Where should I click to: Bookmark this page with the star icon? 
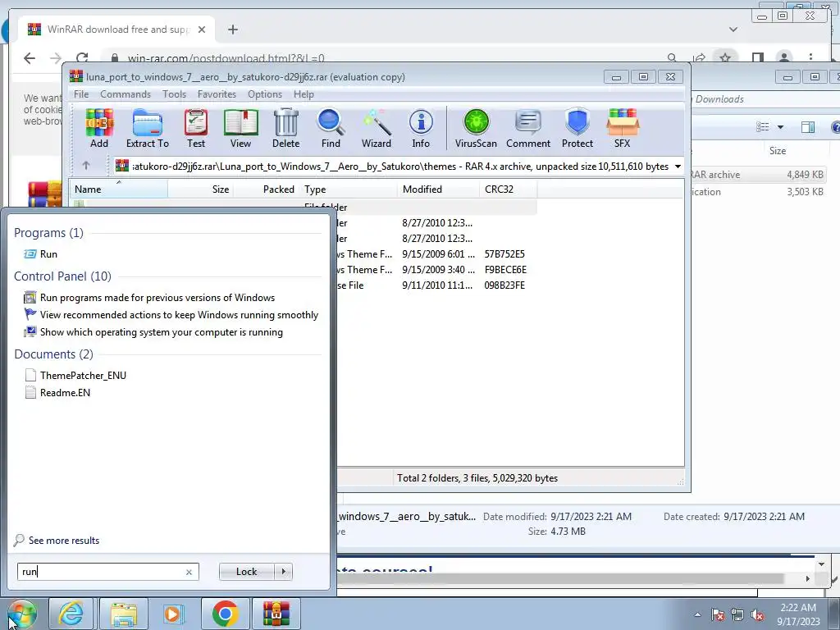point(725,57)
